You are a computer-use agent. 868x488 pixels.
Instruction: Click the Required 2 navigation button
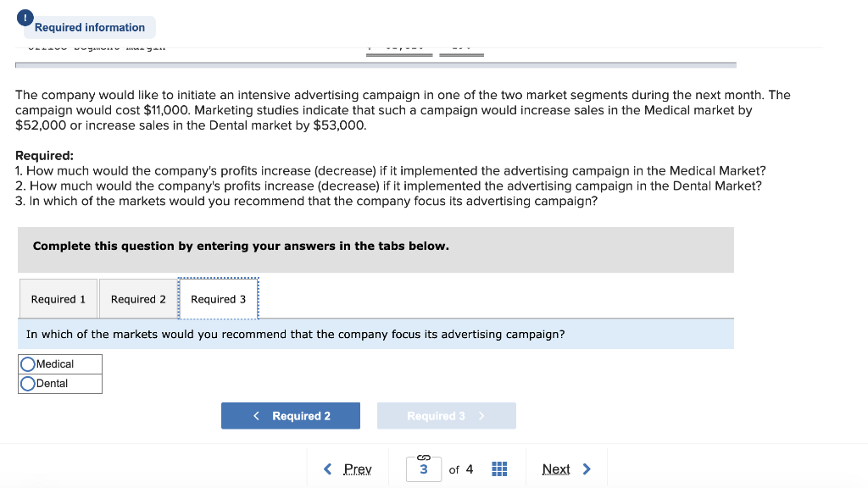290,415
